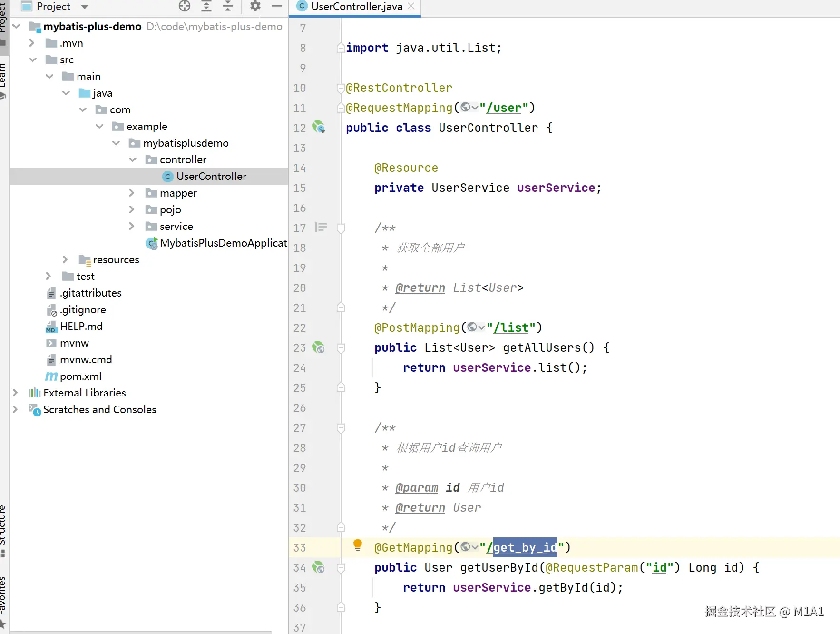Click gutter endpoint icon beside getUserById method
This screenshot has width=840, height=634.
click(x=318, y=567)
